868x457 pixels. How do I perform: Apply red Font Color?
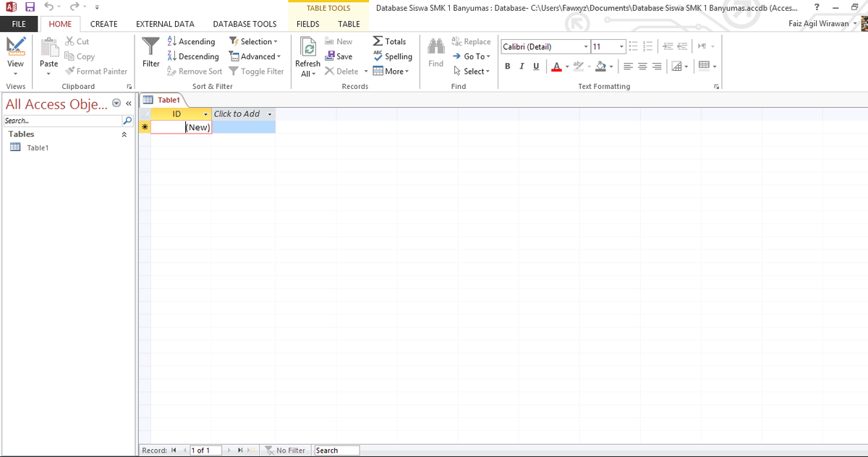click(556, 66)
